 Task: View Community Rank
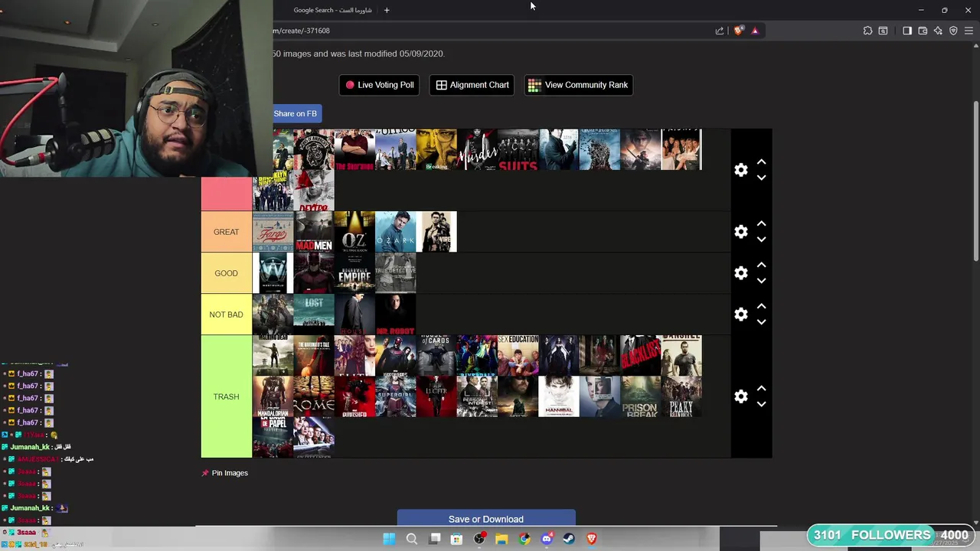point(578,85)
